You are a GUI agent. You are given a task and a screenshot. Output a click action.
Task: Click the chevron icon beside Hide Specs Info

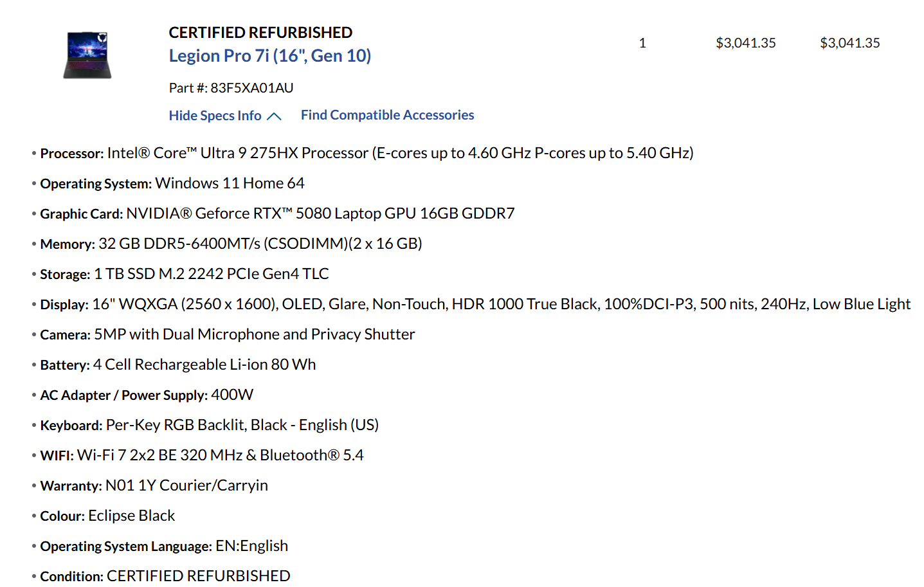click(x=274, y=116)
